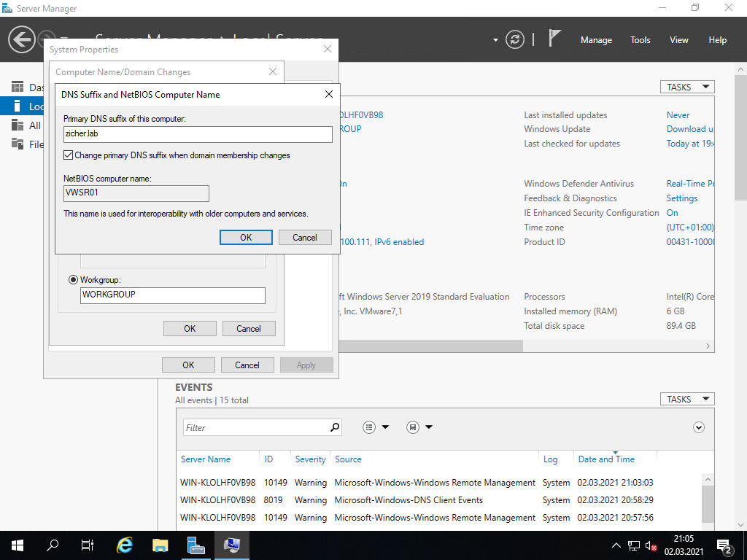Open the Tools menu

click(x=640, y=40)
